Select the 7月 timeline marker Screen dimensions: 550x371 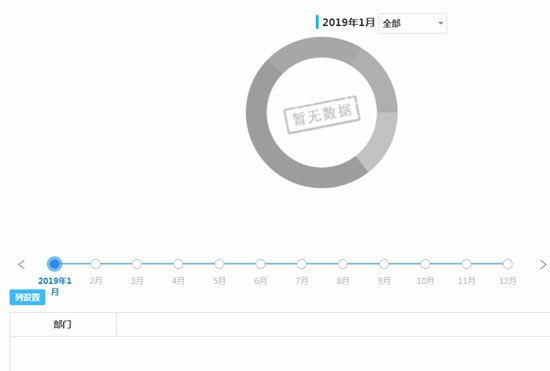(302, 264)
